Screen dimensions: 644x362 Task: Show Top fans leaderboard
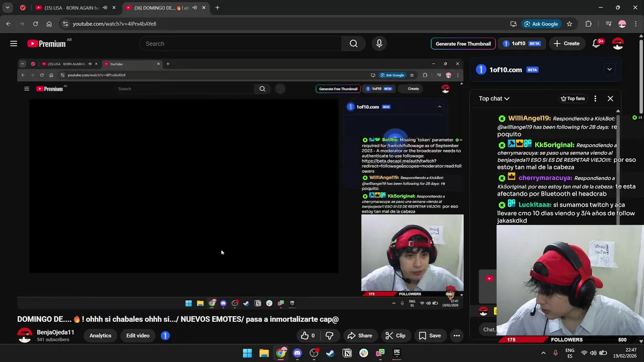573,99
